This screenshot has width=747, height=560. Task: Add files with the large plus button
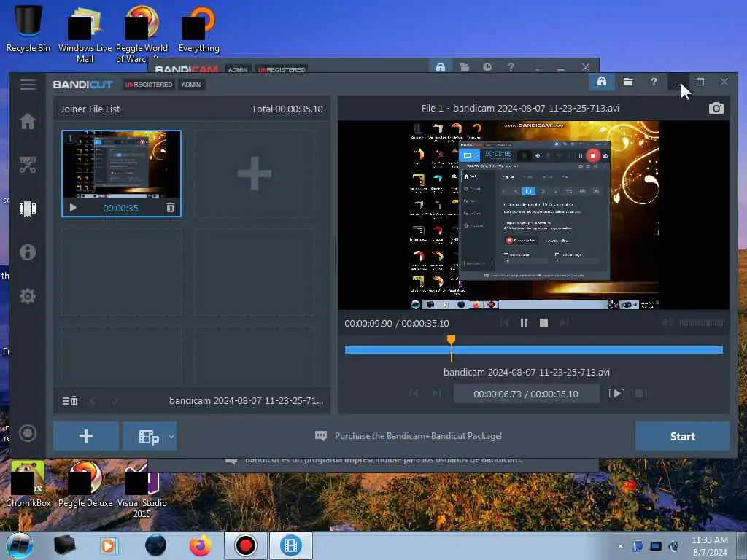pyautogui.click(x=86, y=436)
